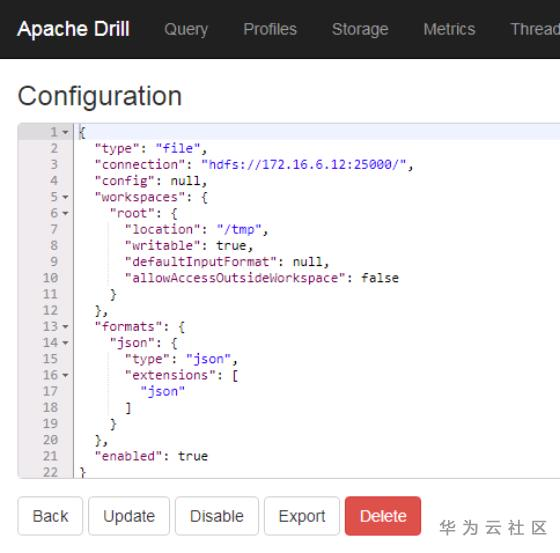
Task: Click the "/tmp" location value
Action: point(239,229)
